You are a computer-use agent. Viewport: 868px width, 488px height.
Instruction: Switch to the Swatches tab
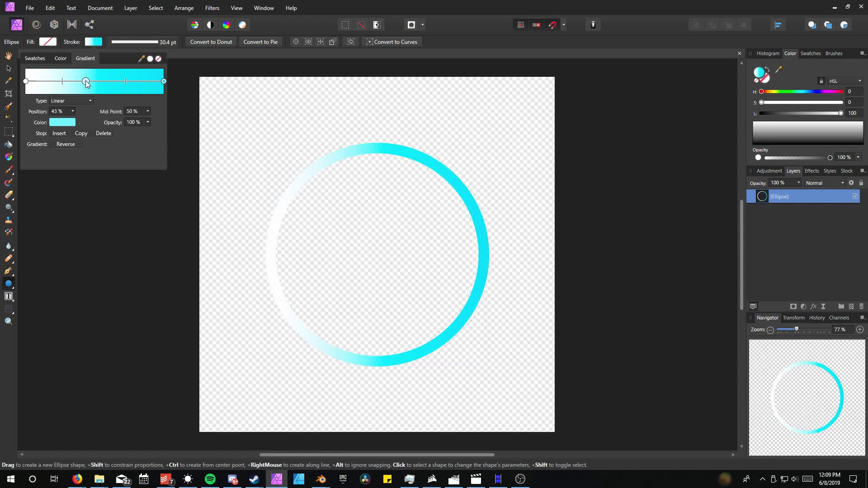pos(35,58)
